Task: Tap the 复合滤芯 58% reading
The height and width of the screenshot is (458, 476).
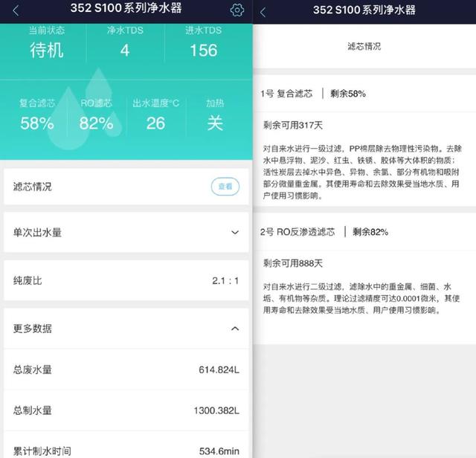Action: click(37, 123)
